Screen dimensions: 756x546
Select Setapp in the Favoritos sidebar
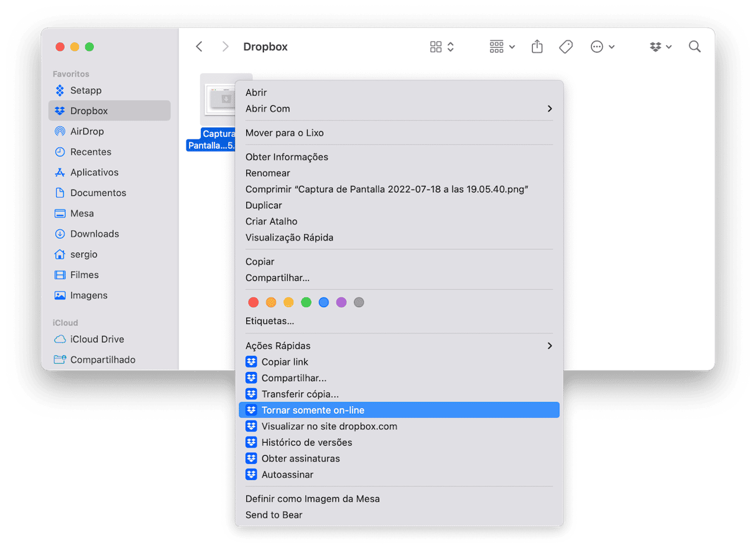click(86, 90)
